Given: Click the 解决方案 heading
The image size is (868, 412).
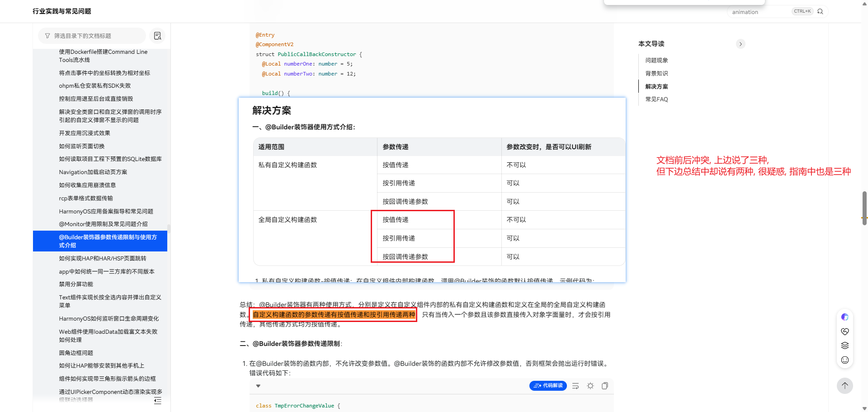Looking at the screenshot, I should 272,110.
